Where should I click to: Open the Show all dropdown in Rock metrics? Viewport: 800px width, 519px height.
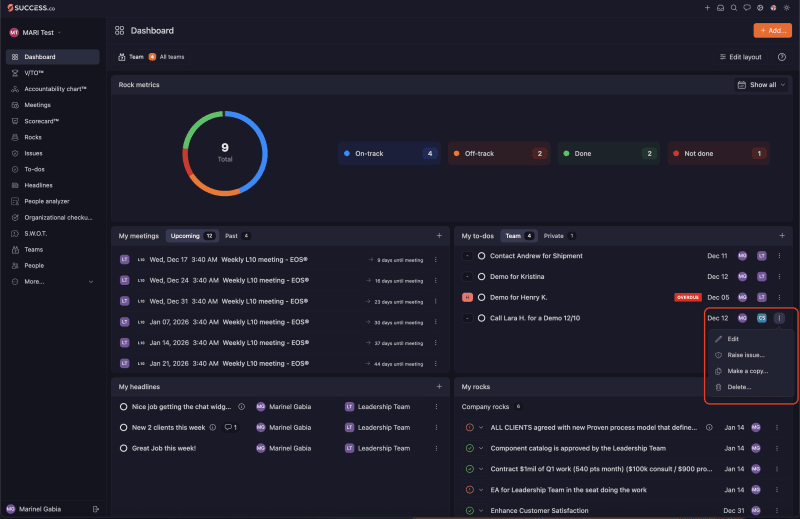(761, 85)
